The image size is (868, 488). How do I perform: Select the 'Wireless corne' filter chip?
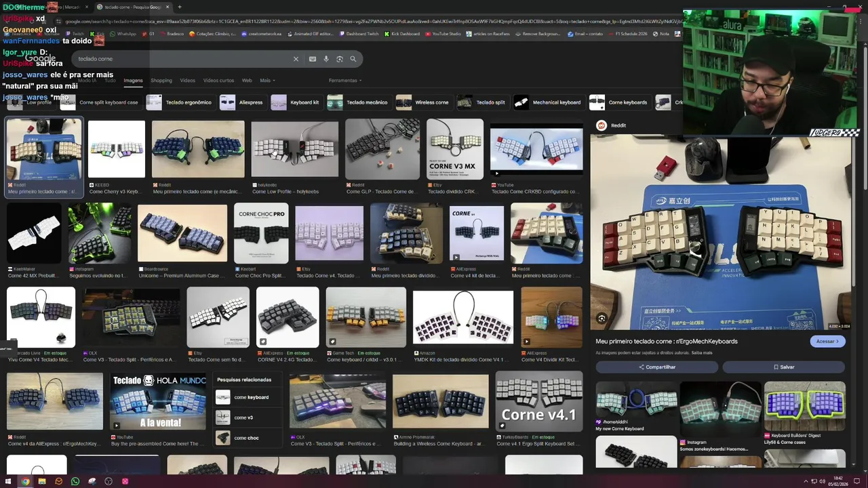[423, 102]
